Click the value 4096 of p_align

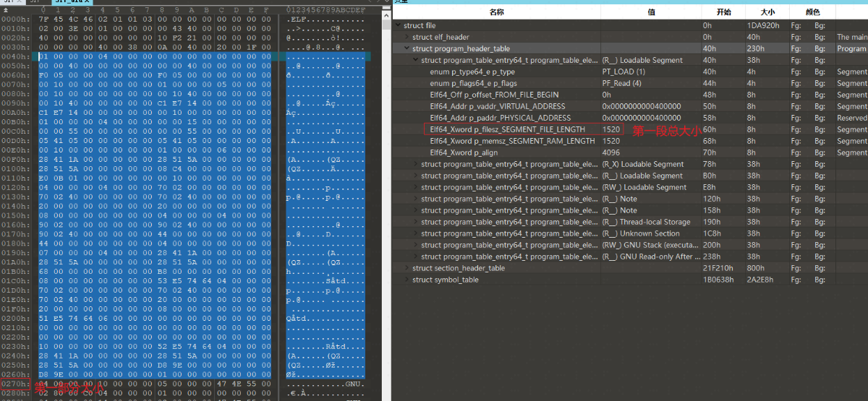point(610,152)
